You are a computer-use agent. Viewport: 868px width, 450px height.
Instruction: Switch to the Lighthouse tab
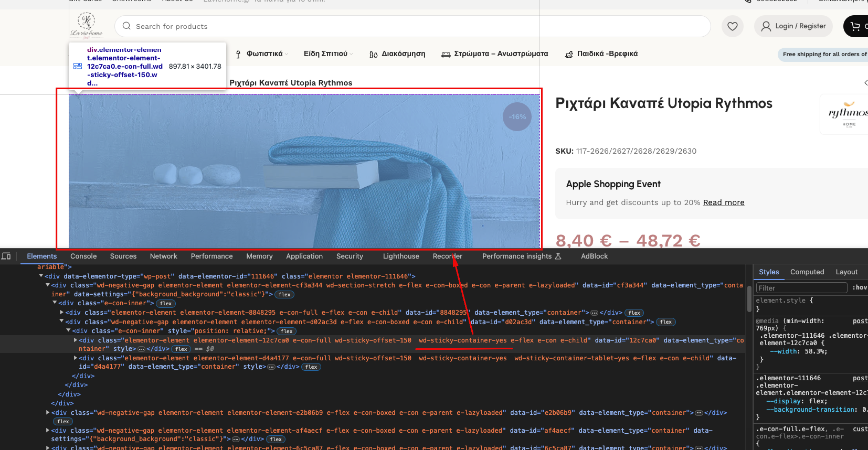pos(401,256)
